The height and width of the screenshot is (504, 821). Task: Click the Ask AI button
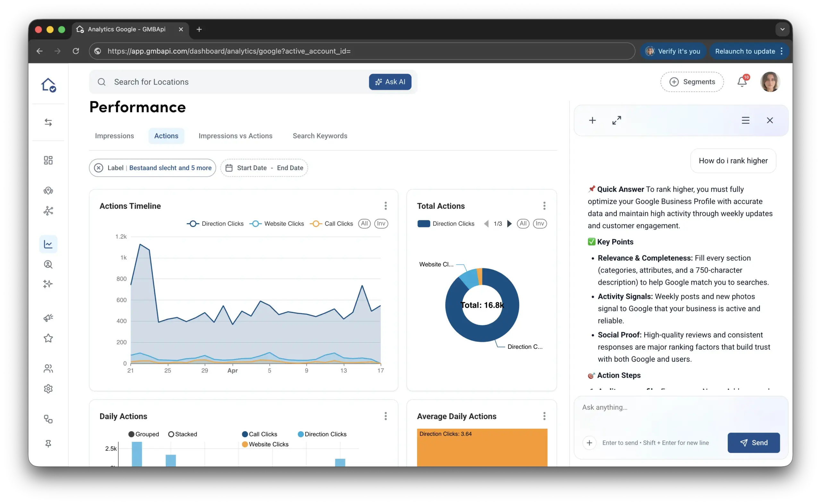[x=390, y=82]
